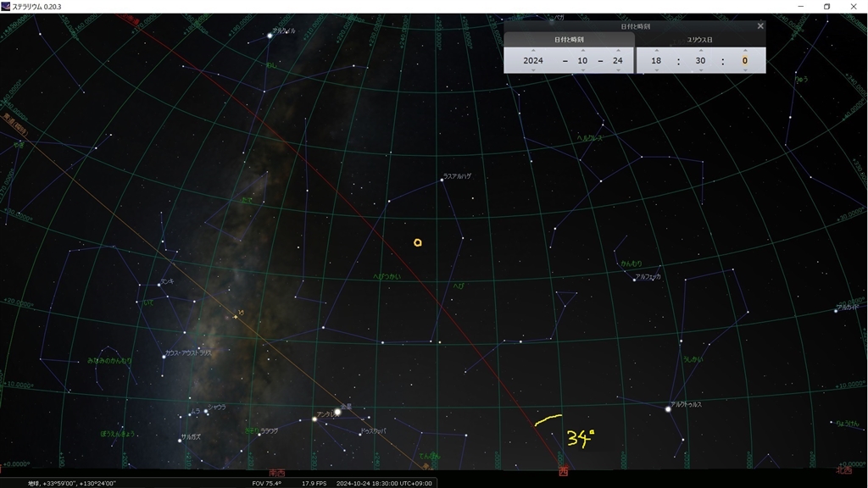Viewport: 868px width, 488px height.
Task: Click the かんむり constellation label
Action: [x=631, y=264]
